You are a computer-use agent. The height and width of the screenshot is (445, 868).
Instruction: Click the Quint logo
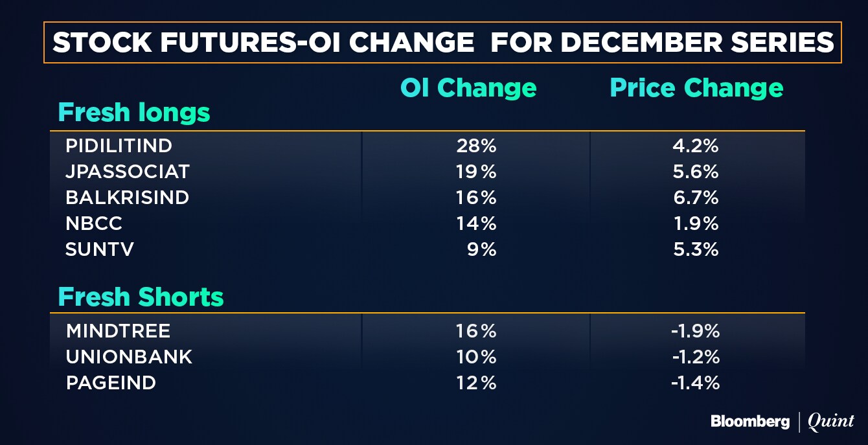831,422
